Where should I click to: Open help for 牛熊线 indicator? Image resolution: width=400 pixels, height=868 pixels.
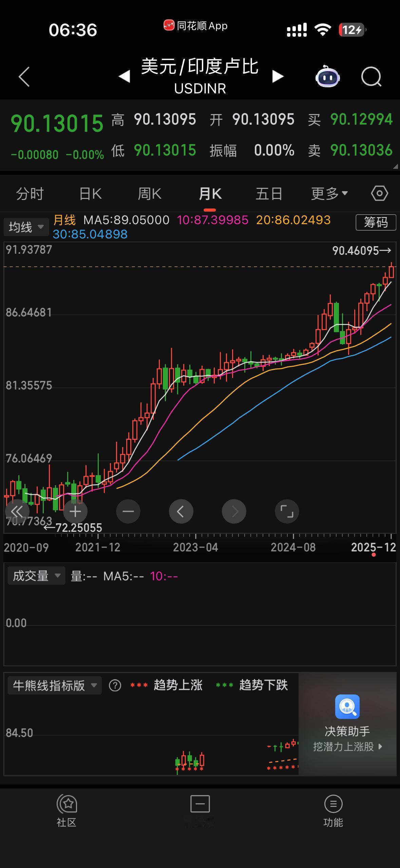tap(115, 686)
